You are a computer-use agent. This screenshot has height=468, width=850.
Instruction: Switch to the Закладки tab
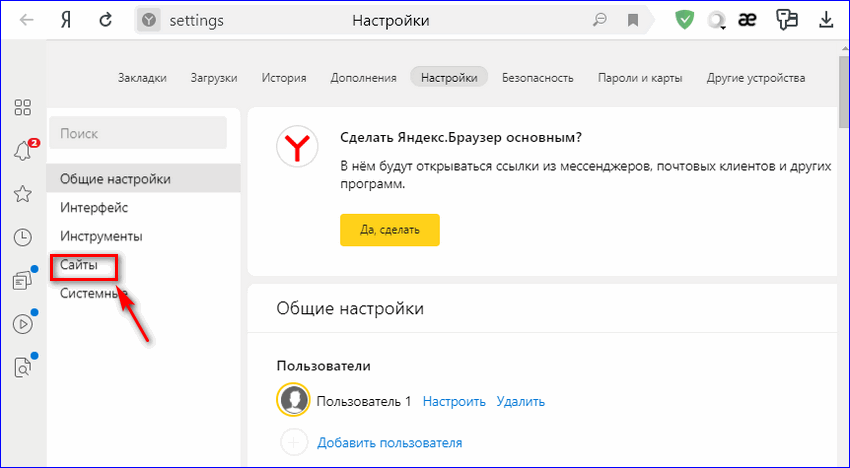point(142,78)
